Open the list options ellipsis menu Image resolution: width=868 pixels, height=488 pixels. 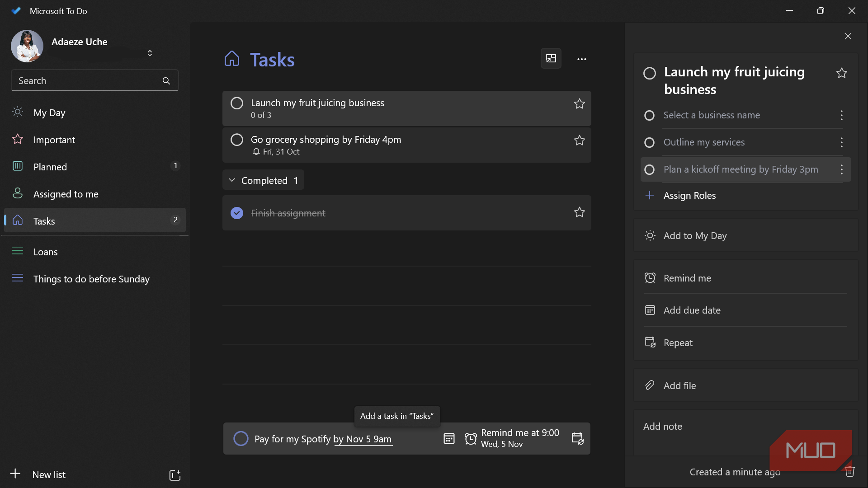pyautogui.click(x=581, y=59)
